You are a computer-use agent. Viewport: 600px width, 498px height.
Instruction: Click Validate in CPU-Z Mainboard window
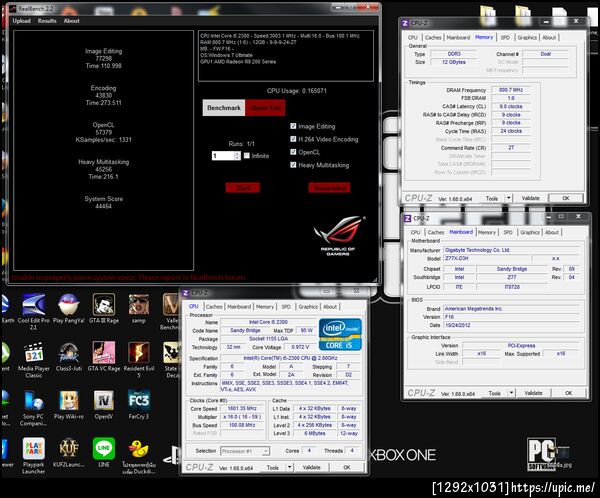(533, 393)
